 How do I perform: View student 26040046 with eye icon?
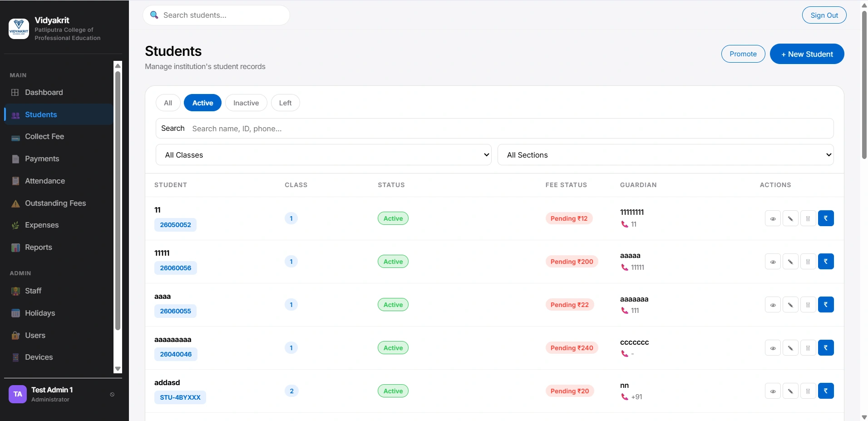click(773, 348)
